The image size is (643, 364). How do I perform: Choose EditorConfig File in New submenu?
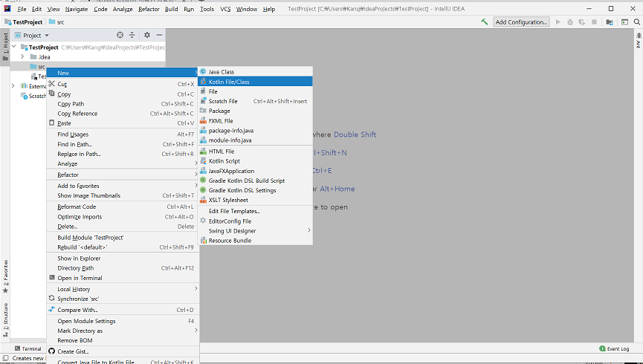(255, 221)
